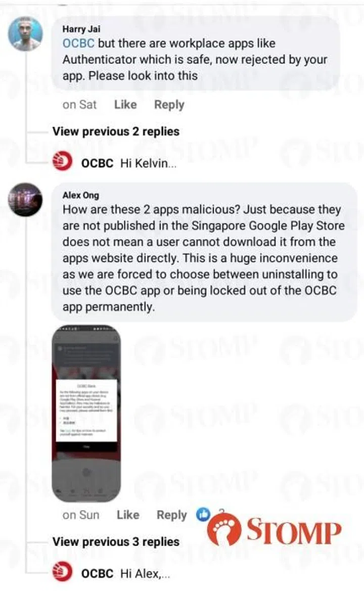Open Harry Jai's profile picture
The height and width of the screenshot is (591, 364).
25,33
